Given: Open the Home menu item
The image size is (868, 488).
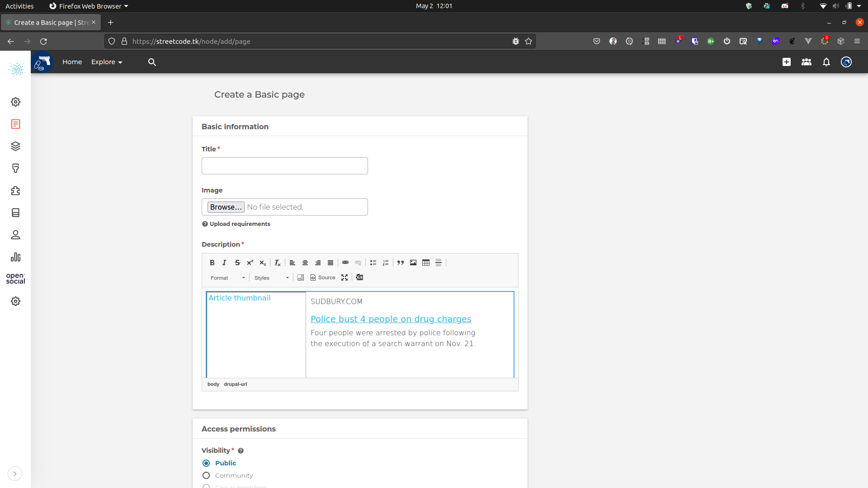Looking at the screenshot, I should pos(72,62).
